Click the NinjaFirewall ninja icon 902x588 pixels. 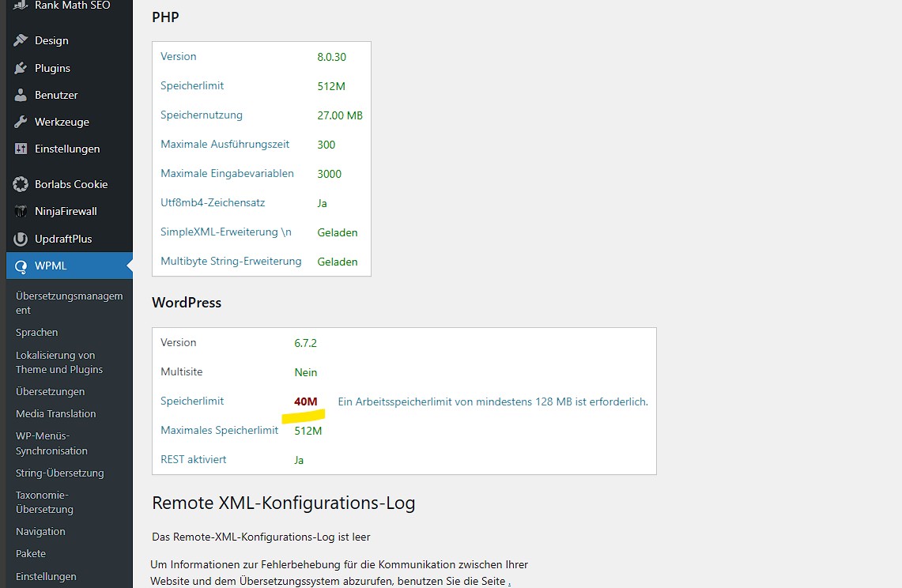tap(21, 211)
